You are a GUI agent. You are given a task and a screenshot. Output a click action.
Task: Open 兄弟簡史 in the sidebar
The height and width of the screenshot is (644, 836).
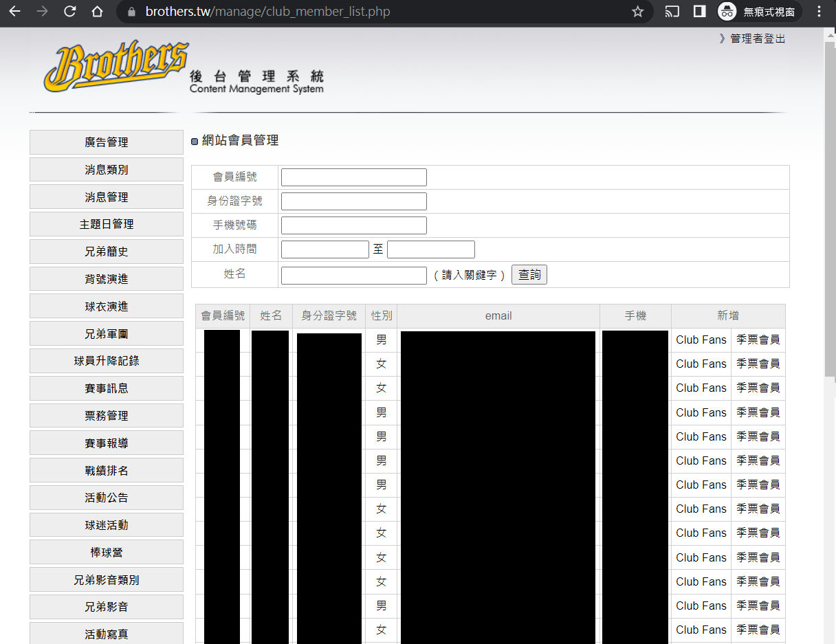(107, 252)
